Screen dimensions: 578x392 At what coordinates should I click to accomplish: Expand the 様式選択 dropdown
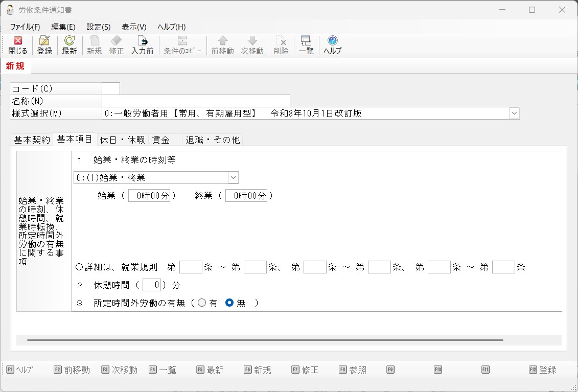[514, 113]
